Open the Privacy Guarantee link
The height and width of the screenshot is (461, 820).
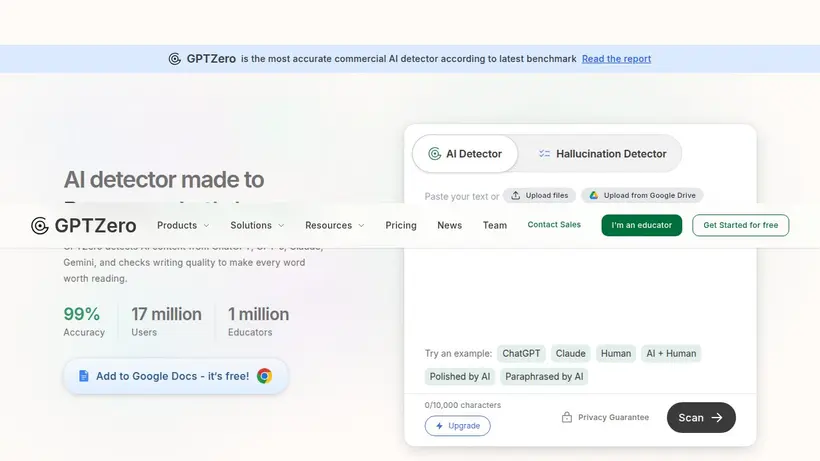coord(606,417)
